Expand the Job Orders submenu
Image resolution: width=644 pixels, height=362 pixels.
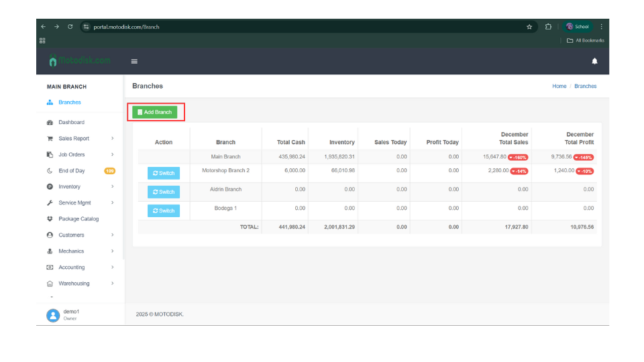112,155
